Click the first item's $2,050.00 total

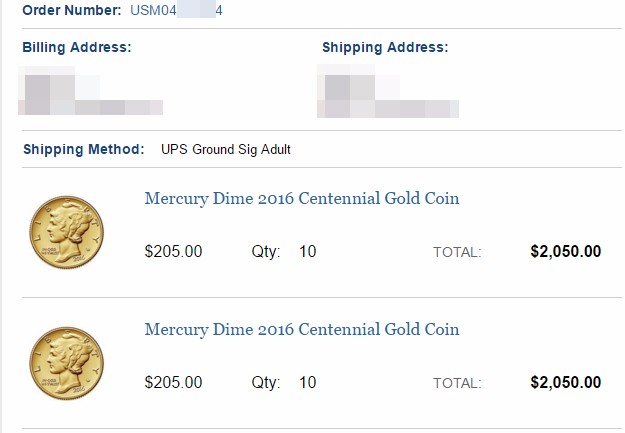566,252
